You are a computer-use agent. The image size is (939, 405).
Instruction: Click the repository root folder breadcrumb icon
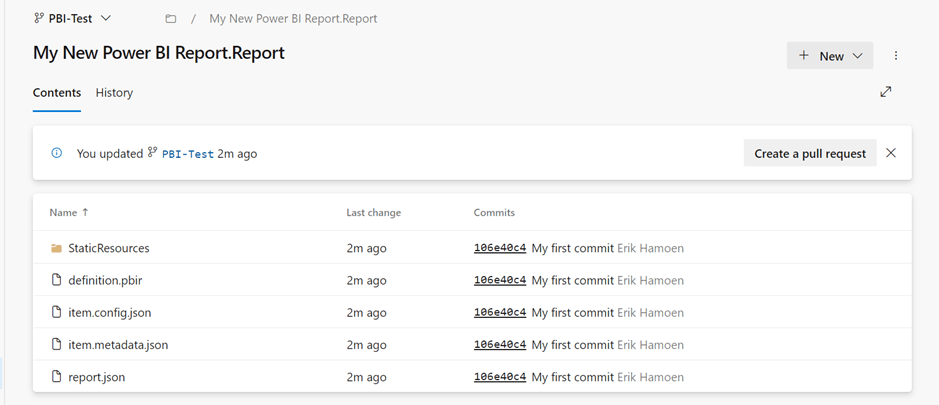[171, 19]
